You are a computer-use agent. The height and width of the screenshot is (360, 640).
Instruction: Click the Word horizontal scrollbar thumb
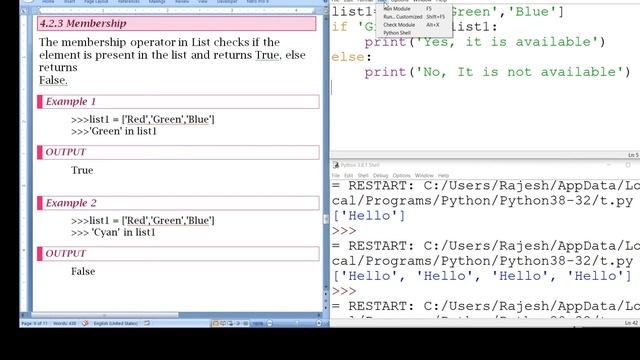click(x=105, y=315)
